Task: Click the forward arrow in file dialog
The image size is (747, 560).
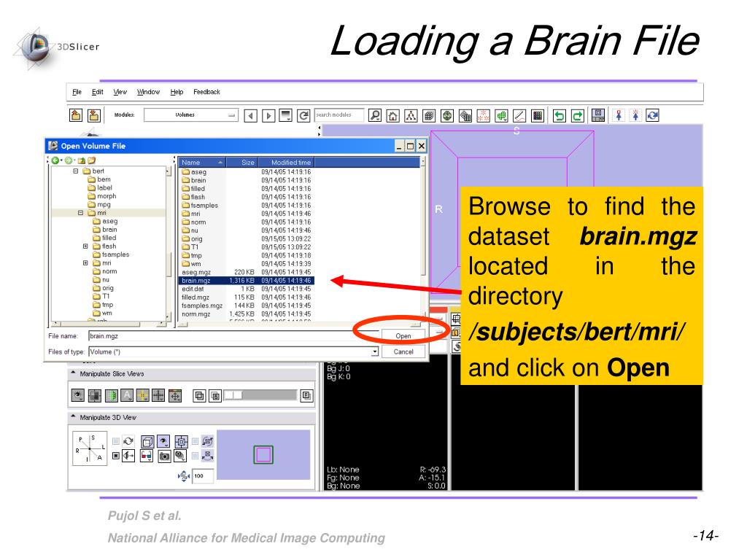Action: point(69,160)
